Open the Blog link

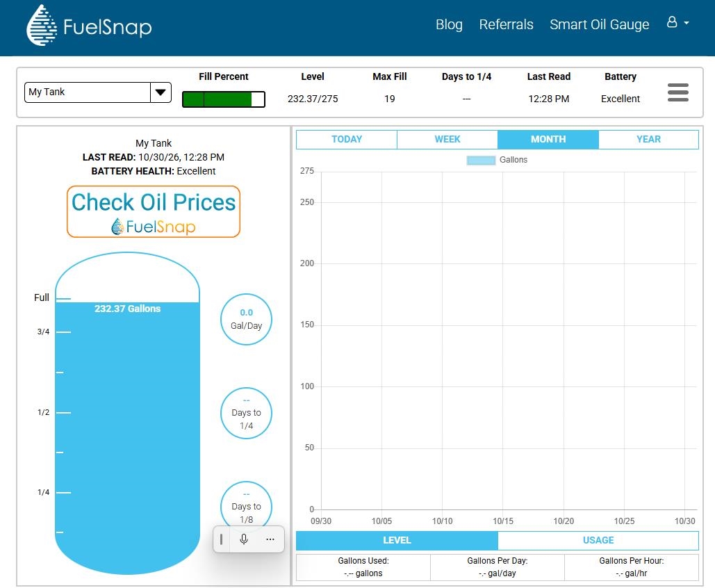449,24
